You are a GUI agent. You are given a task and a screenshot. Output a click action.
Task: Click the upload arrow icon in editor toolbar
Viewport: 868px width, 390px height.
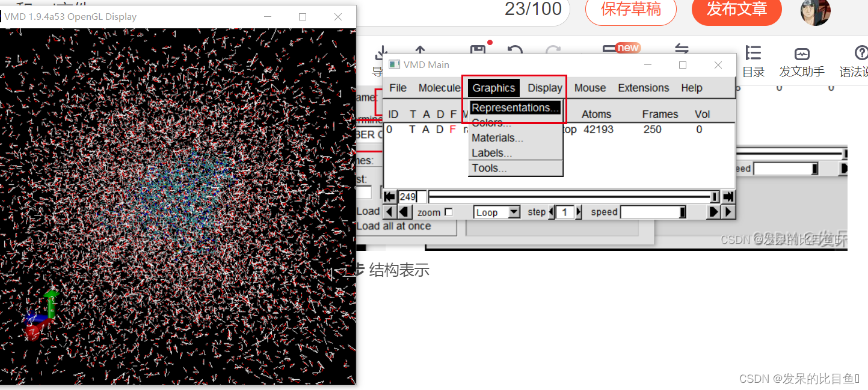click(420, 51)
